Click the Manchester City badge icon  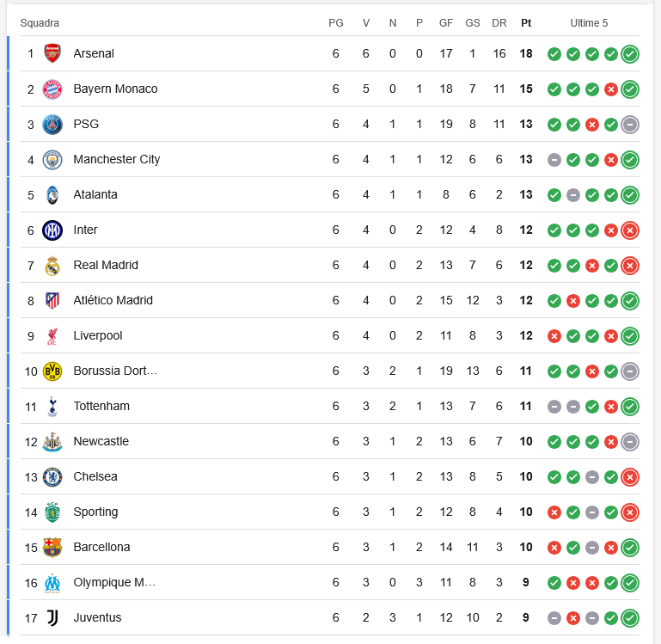tap(52, 159)
